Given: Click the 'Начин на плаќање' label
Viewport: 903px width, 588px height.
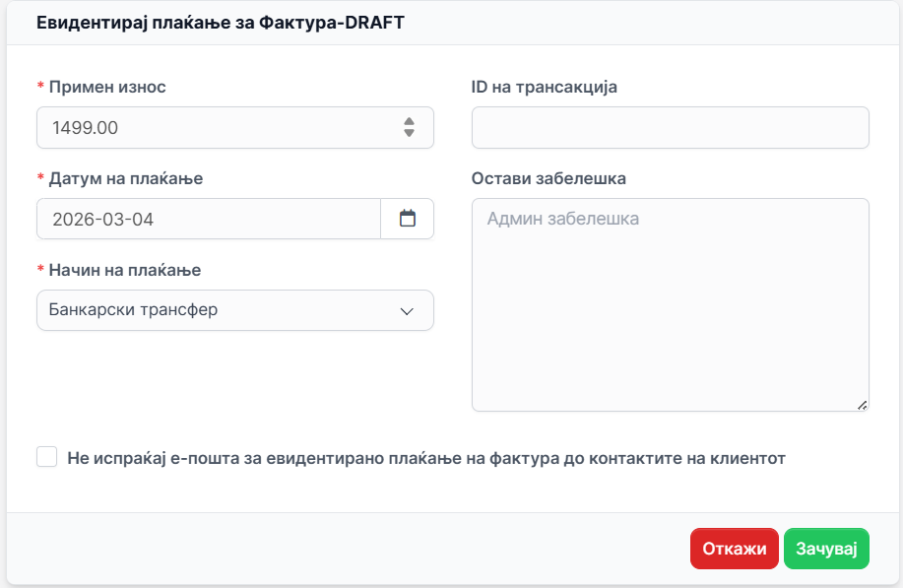Looking at the screenshot, I should [124, 270].
